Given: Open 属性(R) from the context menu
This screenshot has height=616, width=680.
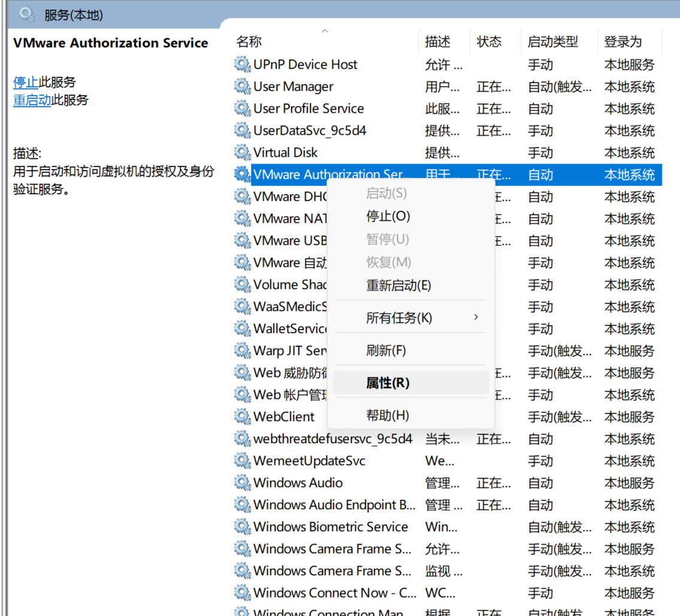Looking at the screenshot, I should pos(410,383).
